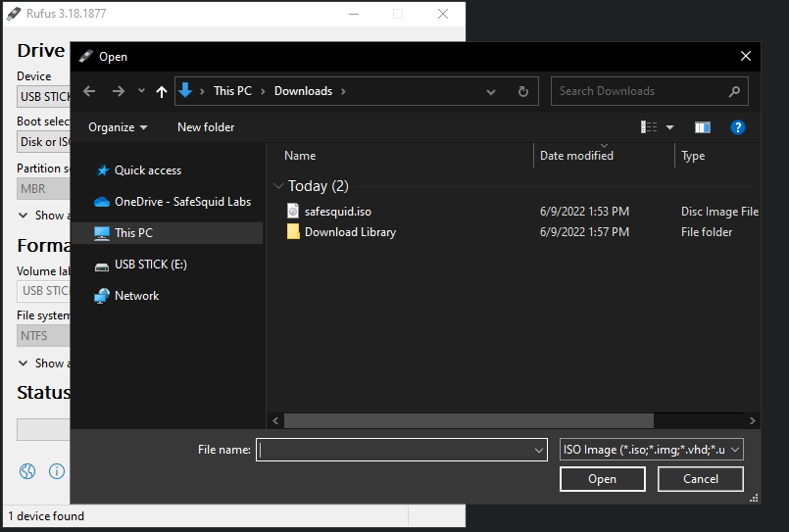789x532 pixels.
Task: Click the Network icon in sidebar
Action: coord(102,296)
